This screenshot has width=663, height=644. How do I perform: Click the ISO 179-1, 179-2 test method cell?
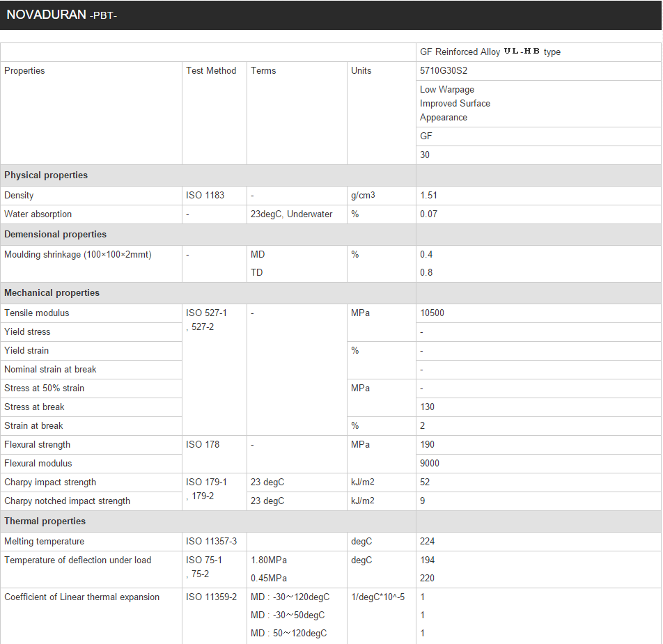click(214, 492)
